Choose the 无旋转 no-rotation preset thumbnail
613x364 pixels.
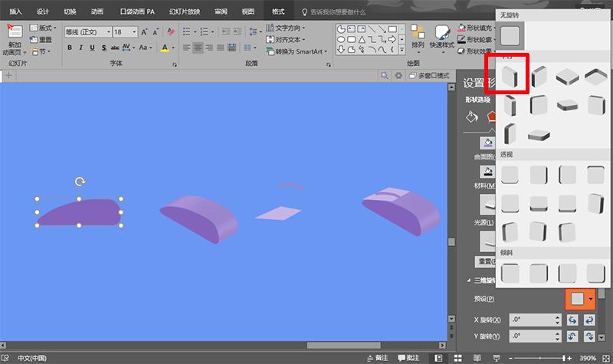(511, 35)
